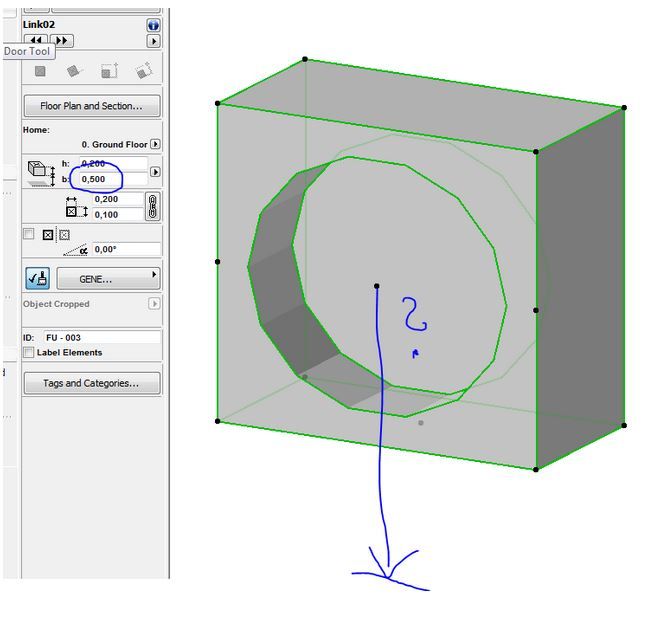
Task: Edit the object width field 0,200
Action: (x=118, y=199)
